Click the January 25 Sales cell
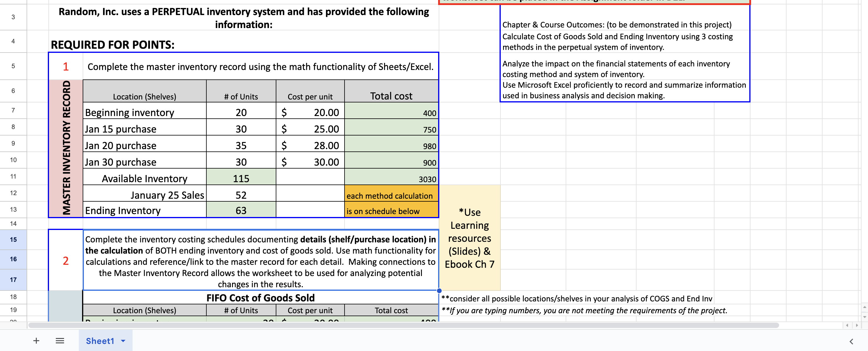This screenshot has height=351, width=868. [167, 195]
